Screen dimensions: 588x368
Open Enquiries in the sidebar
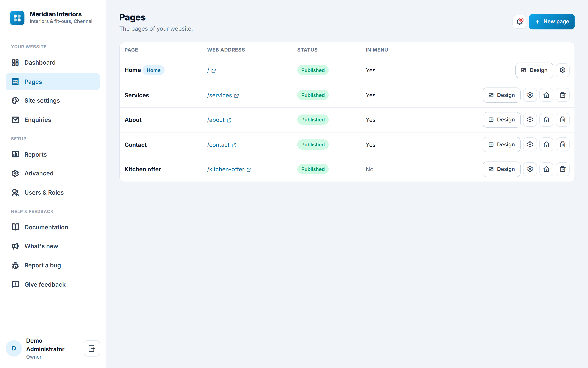53,120
